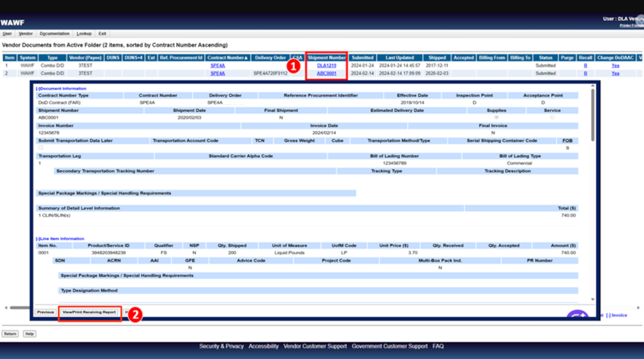Click Recall R link for DLA1219 row
Image resolution: width=644 pixels, height=359 pixels.
click(x=585, y=65)
